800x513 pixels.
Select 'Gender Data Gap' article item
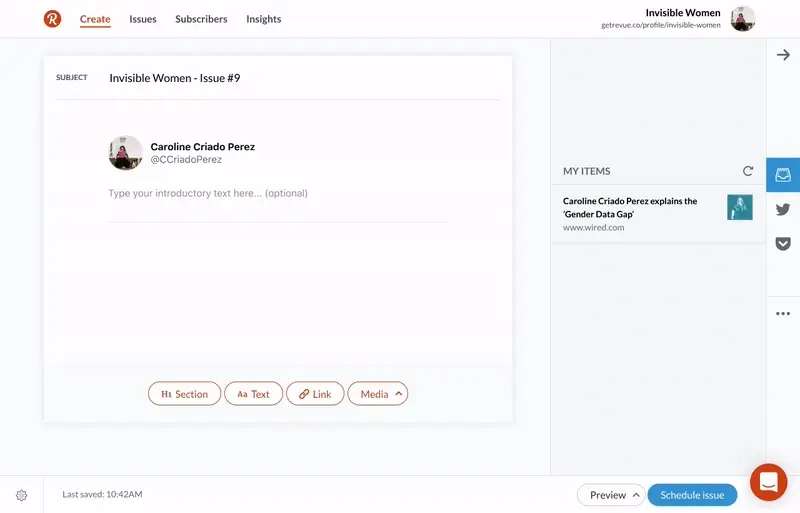click(657, 214)
